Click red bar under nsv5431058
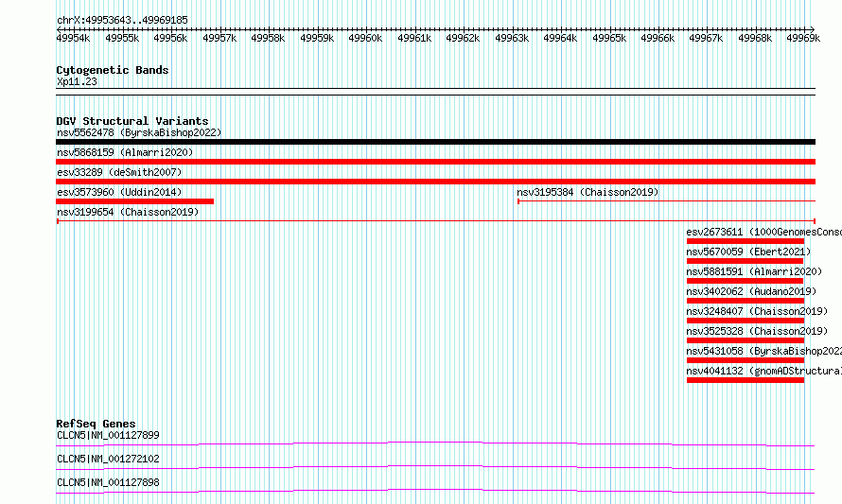 tap(746, 360)
